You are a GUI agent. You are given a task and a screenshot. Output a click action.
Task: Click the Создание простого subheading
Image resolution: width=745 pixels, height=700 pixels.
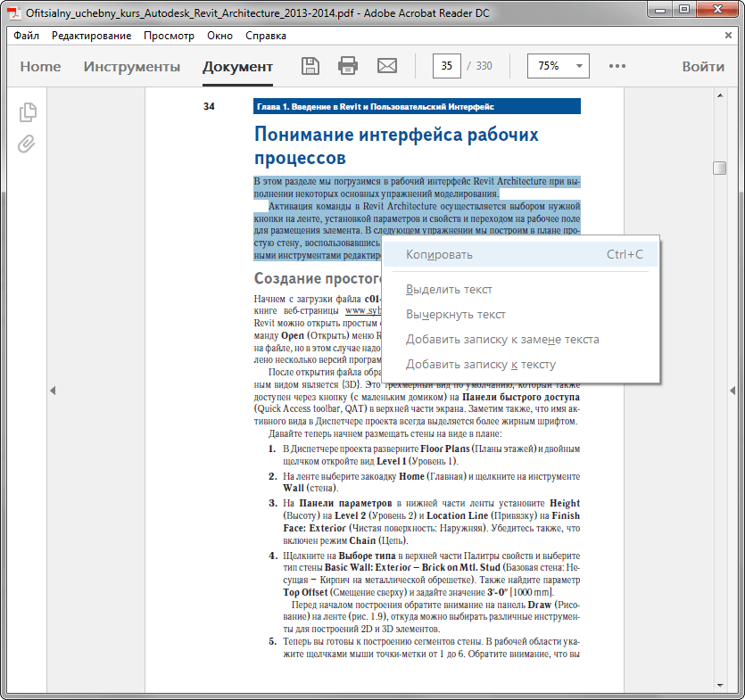(x=318, y=278)
